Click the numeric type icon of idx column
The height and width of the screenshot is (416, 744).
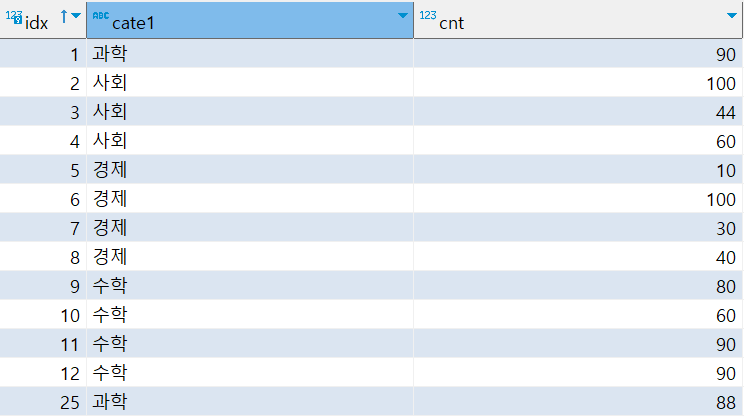(x=14, y=17)
